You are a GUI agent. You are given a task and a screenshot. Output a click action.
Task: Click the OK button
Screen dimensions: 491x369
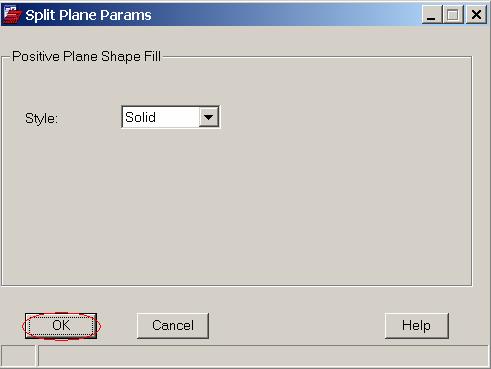(61, 326)
